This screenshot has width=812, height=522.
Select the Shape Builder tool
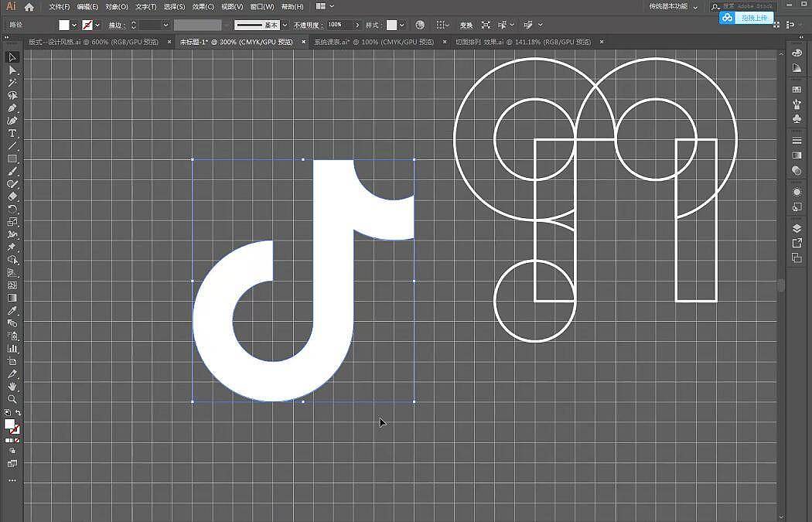point(12,260)
